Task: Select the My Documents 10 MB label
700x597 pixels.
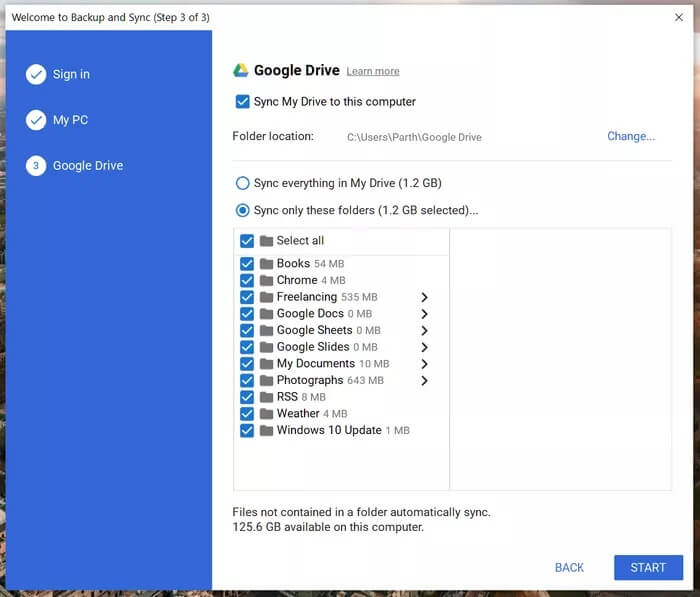Action: coord(333,363)
